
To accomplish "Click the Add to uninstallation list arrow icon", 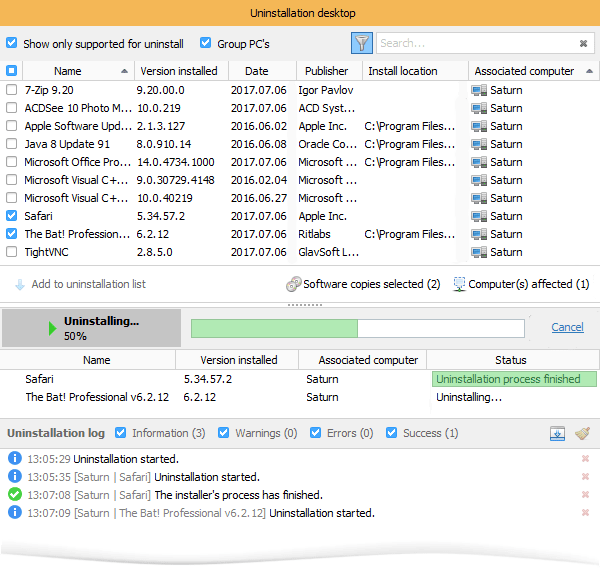I will pyautogui.click(x=20, y=285).
